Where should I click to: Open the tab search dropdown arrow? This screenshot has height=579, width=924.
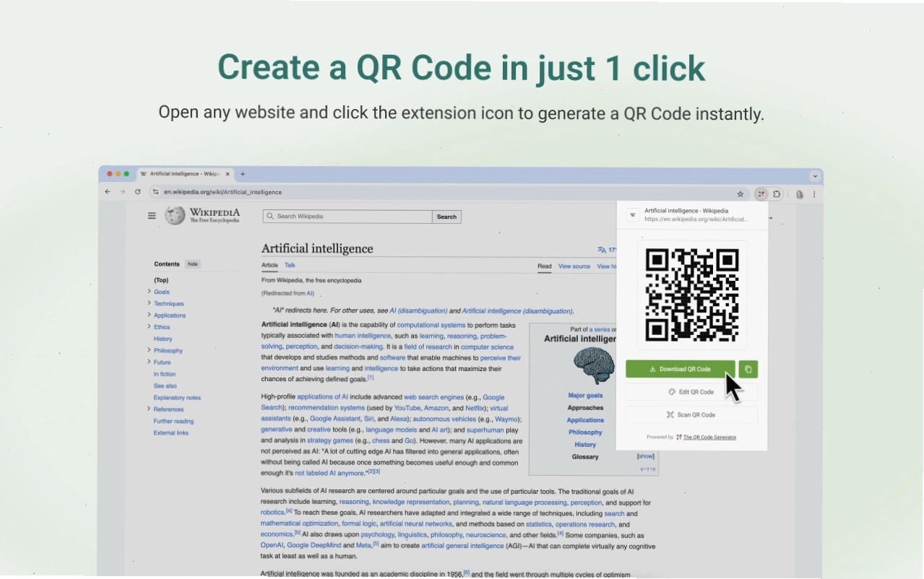pyautogui.click(x=815, y=175)
